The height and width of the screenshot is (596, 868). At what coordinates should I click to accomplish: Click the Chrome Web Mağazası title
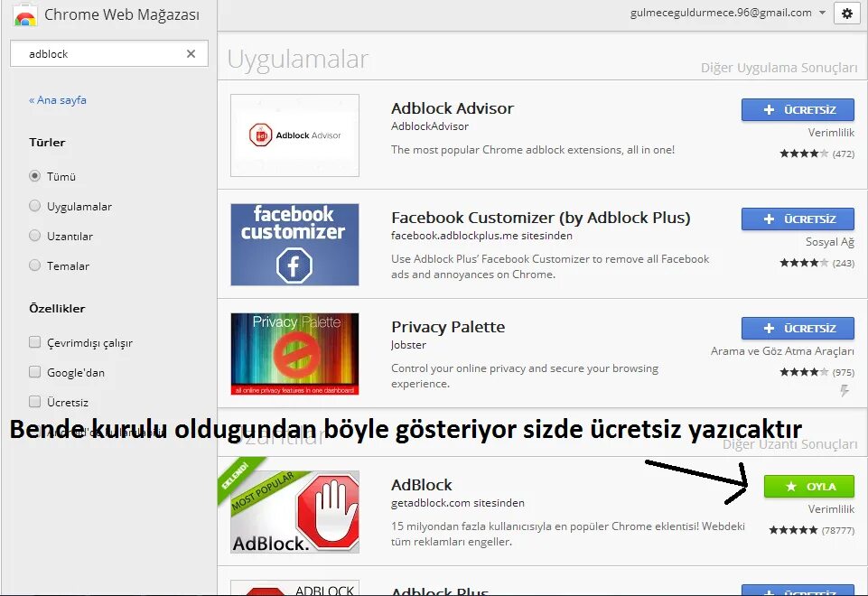tap(122, 15)
